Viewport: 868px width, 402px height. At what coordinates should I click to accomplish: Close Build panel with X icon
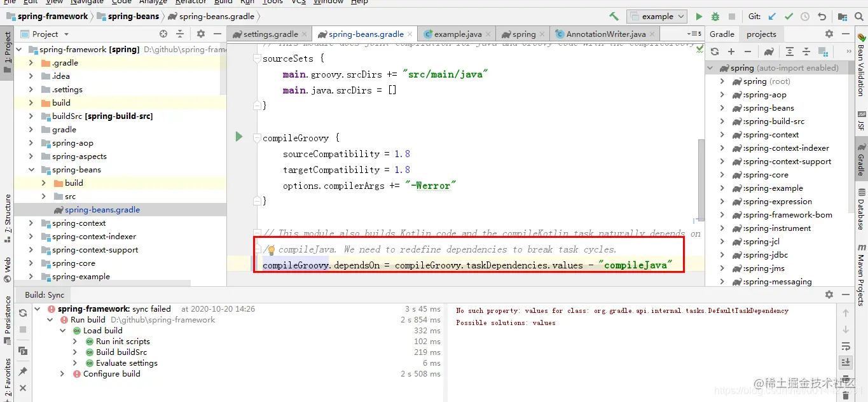23,388
